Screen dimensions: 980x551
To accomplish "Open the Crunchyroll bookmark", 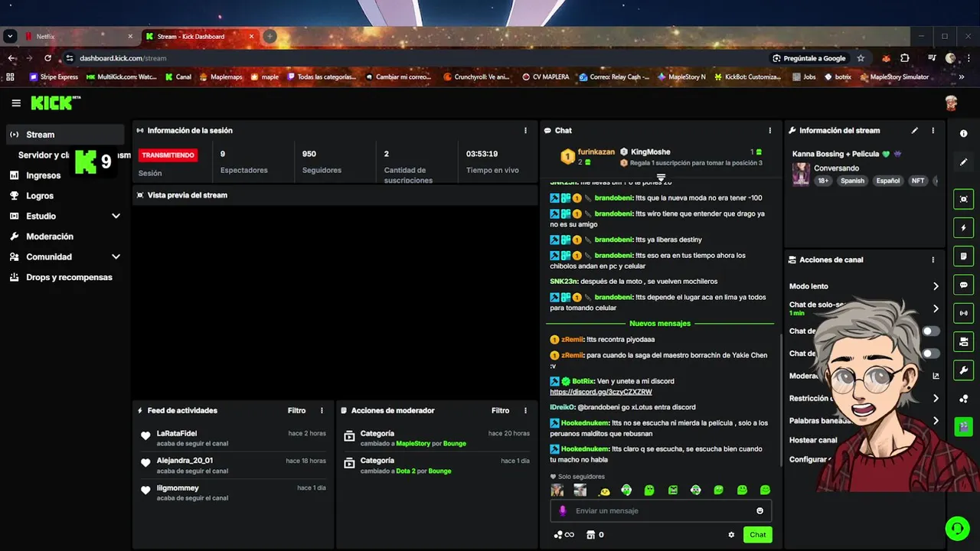I will tap(475, 77).
